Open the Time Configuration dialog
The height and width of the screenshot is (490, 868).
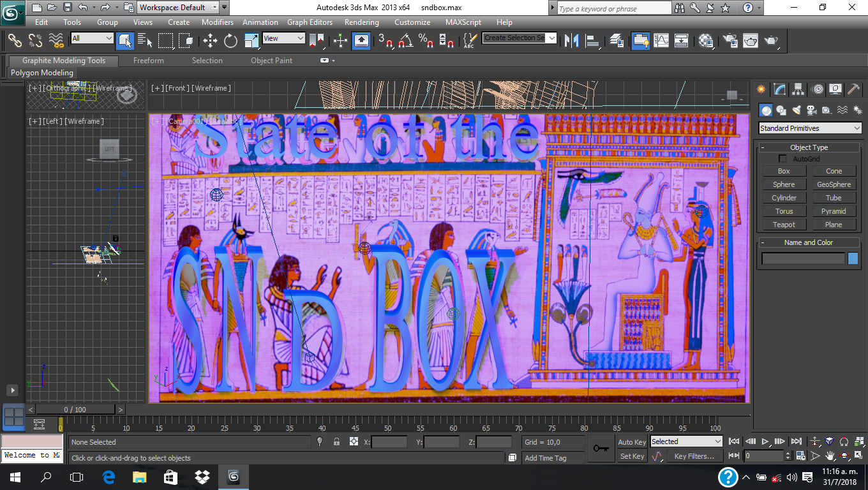click(x=800, y=456)
